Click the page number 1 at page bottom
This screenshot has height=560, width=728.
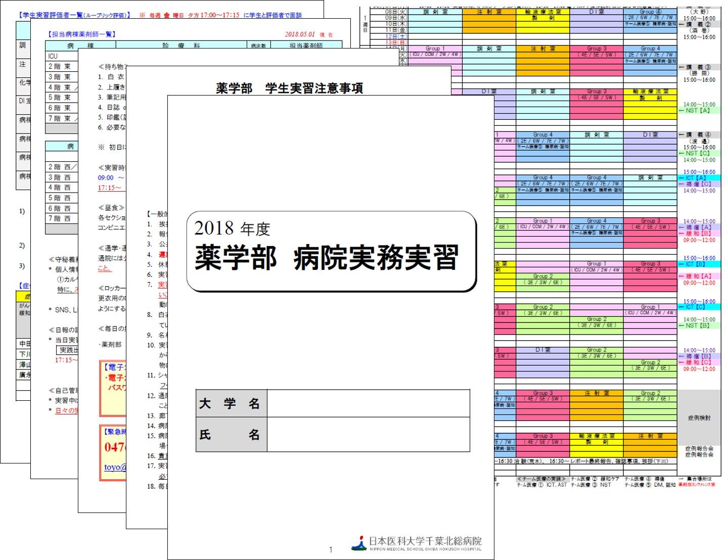[331, 547]
